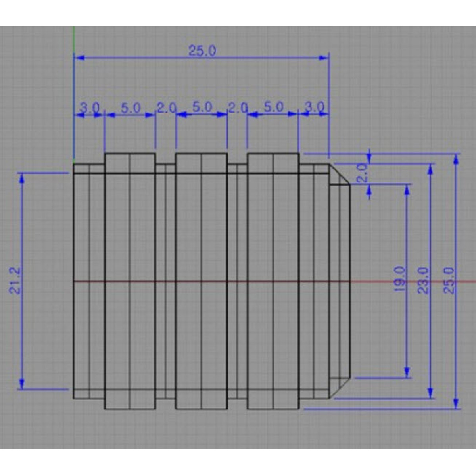
Task: Select the leftmost 5.0 dimension label
Action: (131, 107)
